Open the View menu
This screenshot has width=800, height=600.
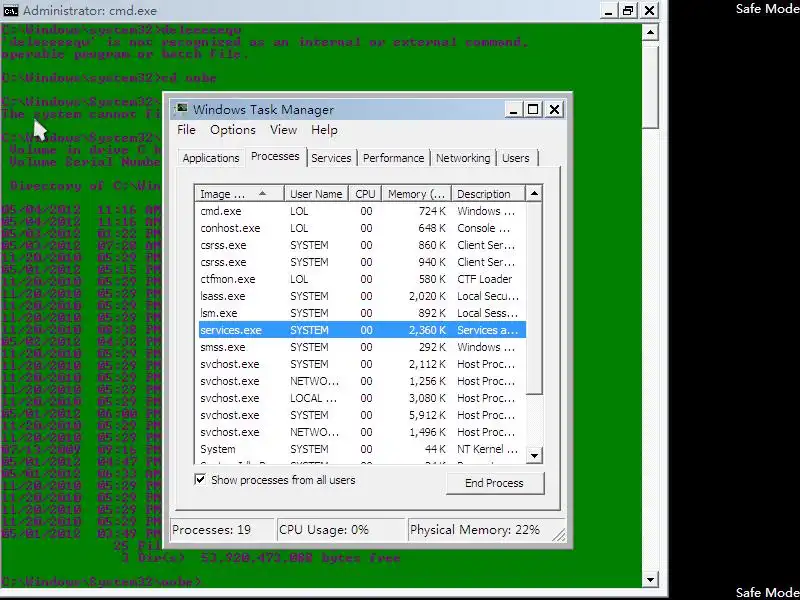[284, 130]
